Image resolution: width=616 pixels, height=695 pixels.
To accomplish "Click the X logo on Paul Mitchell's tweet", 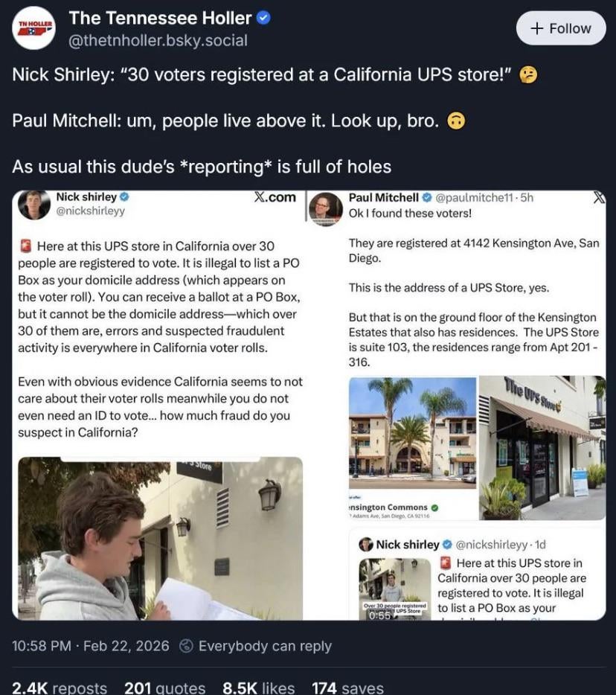I will coord(598,198).
